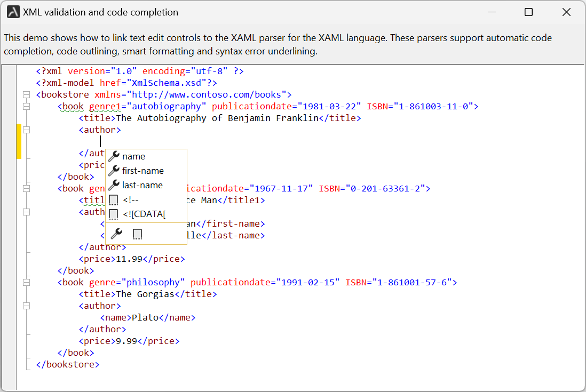Collapse the first author element fold marker
Viewport: 586px width, 392px height.
point(26,130)
